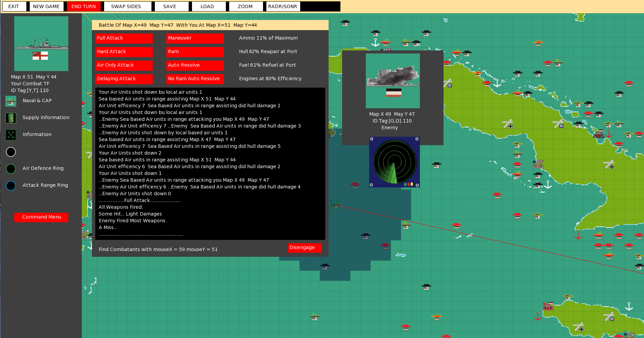The width and height of the screenshot is (644, 338).
Task: Choose No Ram Auto Resolve
Action: pos(195,79)
